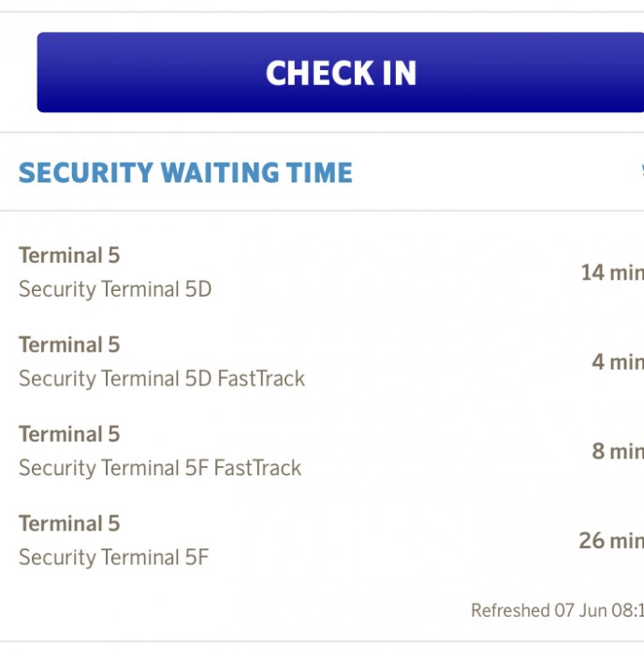Viewport: 644px width, 655px height.
Task: Select Terminal 5 heading above 5F FastTrack
Action: tap(69, 434)
